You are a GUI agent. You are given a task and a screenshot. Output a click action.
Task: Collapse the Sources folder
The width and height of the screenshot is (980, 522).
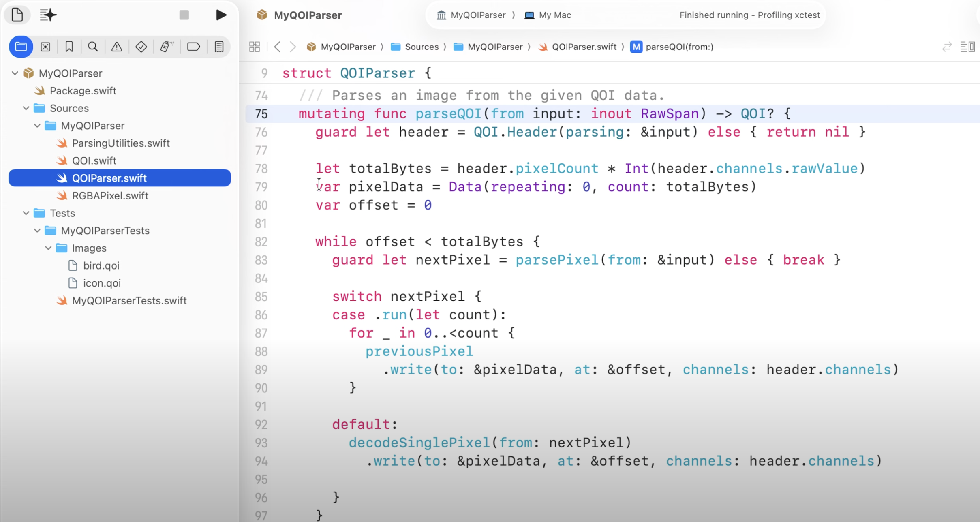[x=26, y=108]
